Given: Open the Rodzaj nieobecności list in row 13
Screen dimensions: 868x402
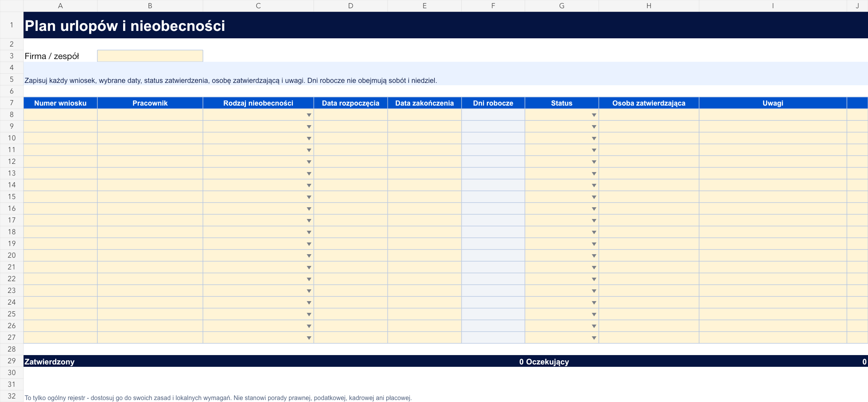Looking at the screenshot, I should 309,174.
